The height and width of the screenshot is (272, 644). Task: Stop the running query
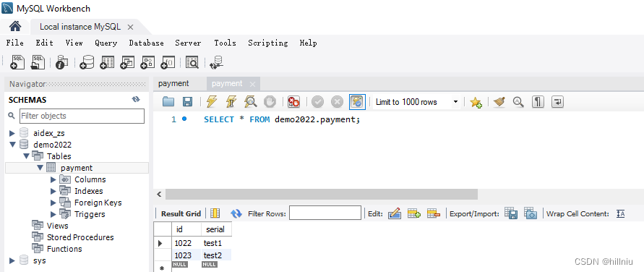coord(270,101)
